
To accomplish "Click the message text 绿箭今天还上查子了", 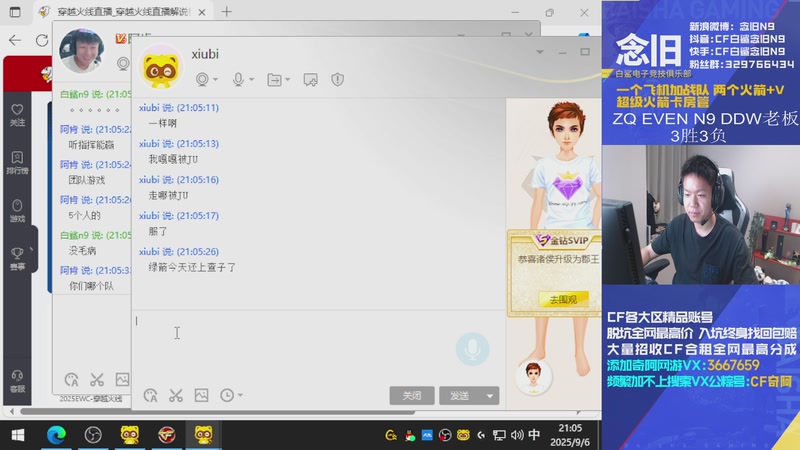I will pos(192,267).
